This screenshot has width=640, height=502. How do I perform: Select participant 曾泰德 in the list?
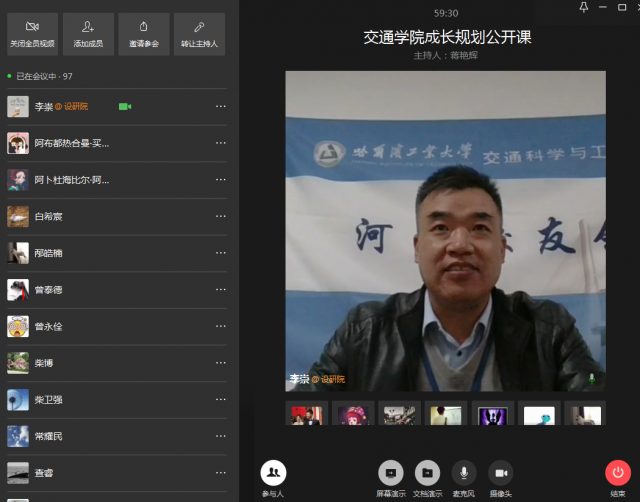[117, 290]
